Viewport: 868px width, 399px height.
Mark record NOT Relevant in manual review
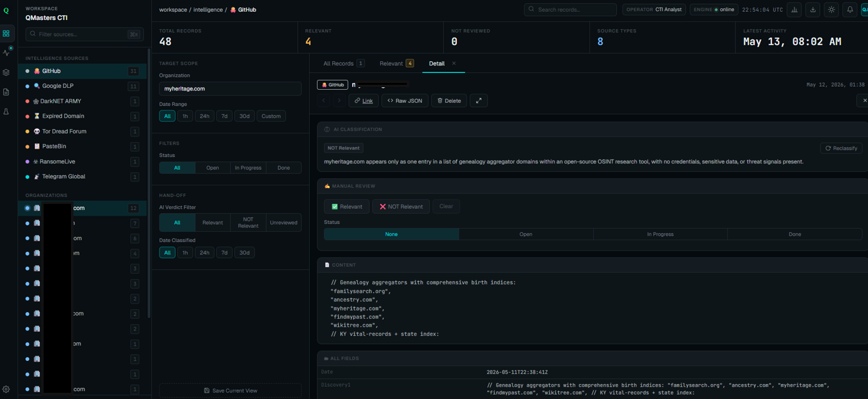pyautogui.click(x=401, y=206)
